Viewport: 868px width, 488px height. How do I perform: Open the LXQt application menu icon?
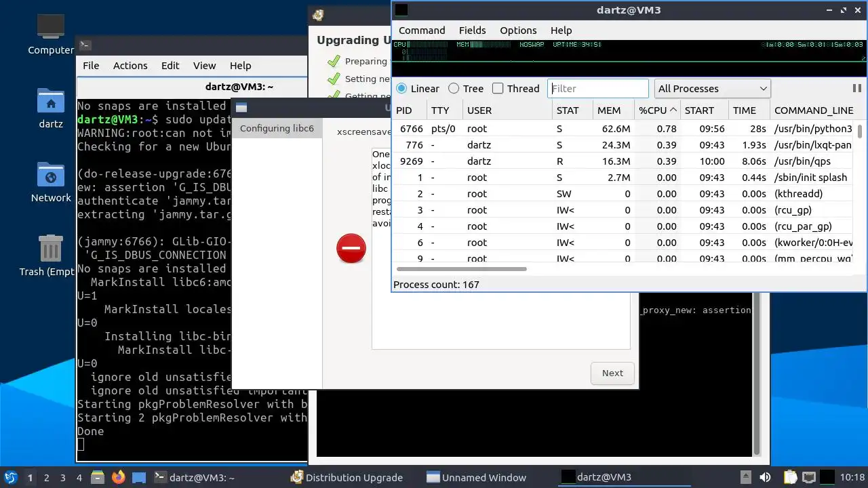tap(10, 478)
